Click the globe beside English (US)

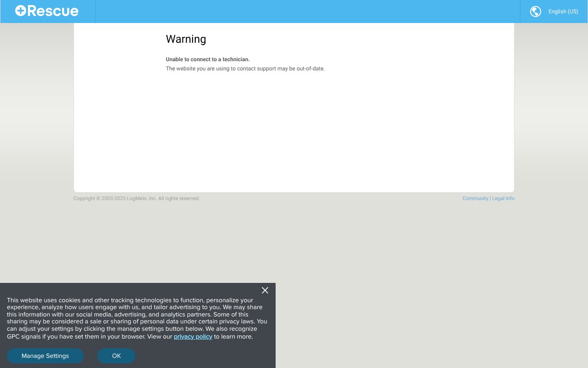(x=535, y=11)
